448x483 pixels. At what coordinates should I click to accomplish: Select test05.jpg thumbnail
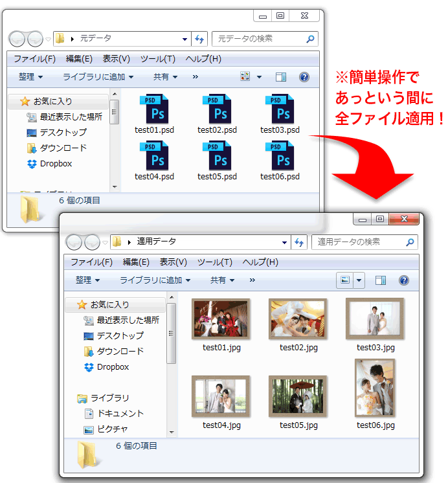tap(298, 396)
